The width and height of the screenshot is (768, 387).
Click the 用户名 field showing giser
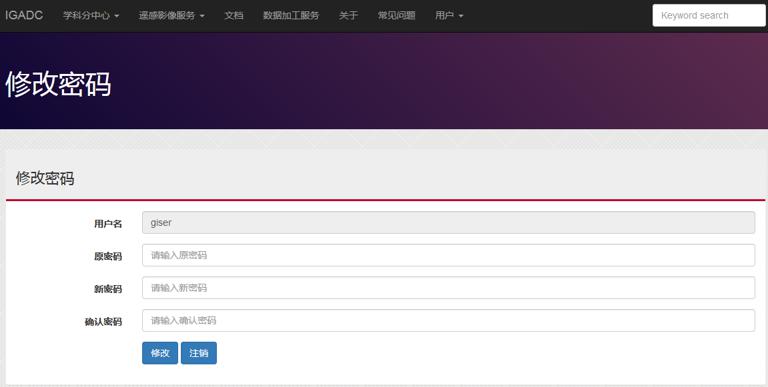(x=448, y=222)
